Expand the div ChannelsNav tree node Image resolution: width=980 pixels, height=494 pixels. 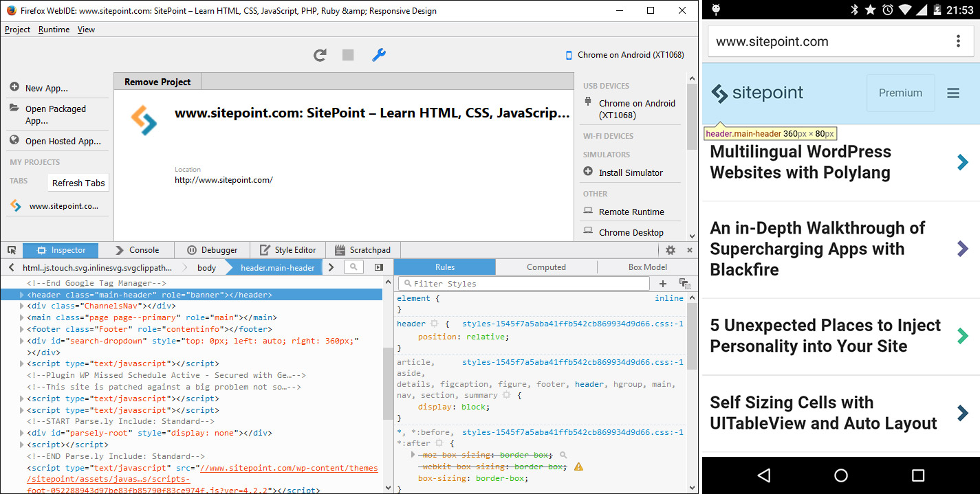click(22, 305)
